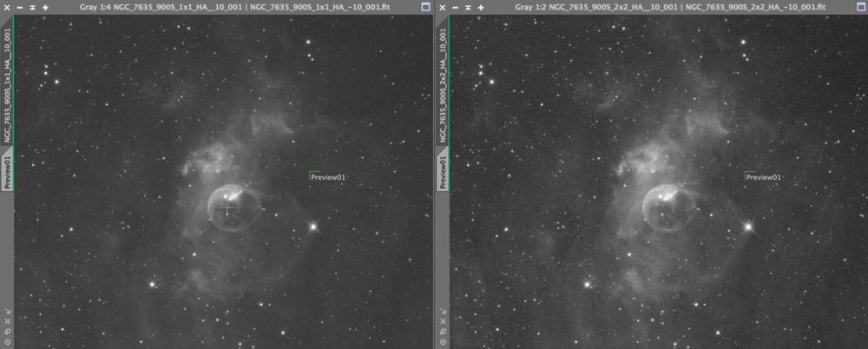868x349 pixels.
Task: Iconize the 2x2_HA image window
Action: click(455, 7)
